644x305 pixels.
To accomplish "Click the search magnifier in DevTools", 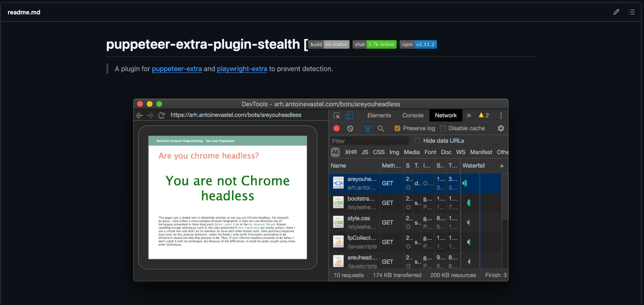I will [x=381, y=128].
